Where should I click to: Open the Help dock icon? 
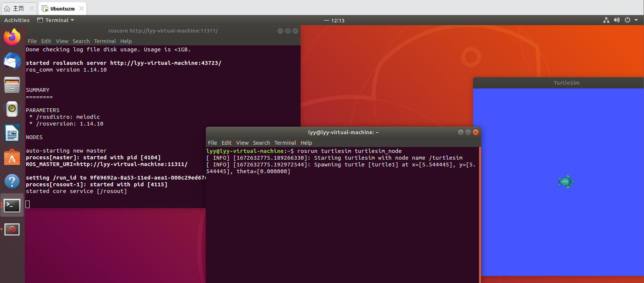pyautogui.click(x=12, y=181)
